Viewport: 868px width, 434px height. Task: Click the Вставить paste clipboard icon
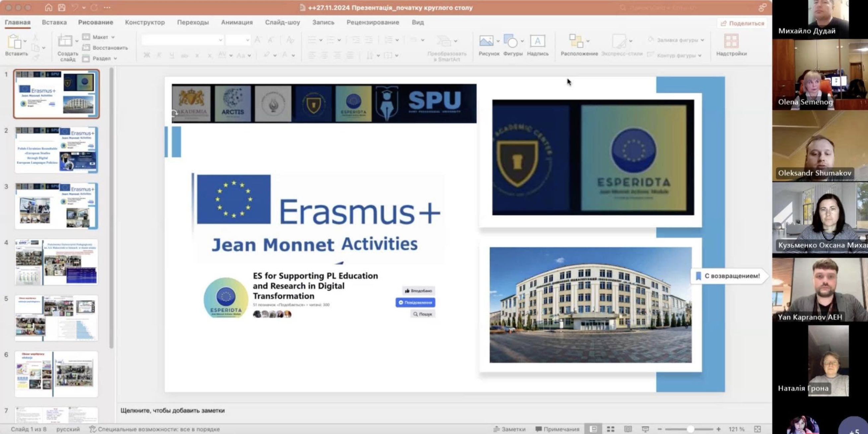coord(14,42)
